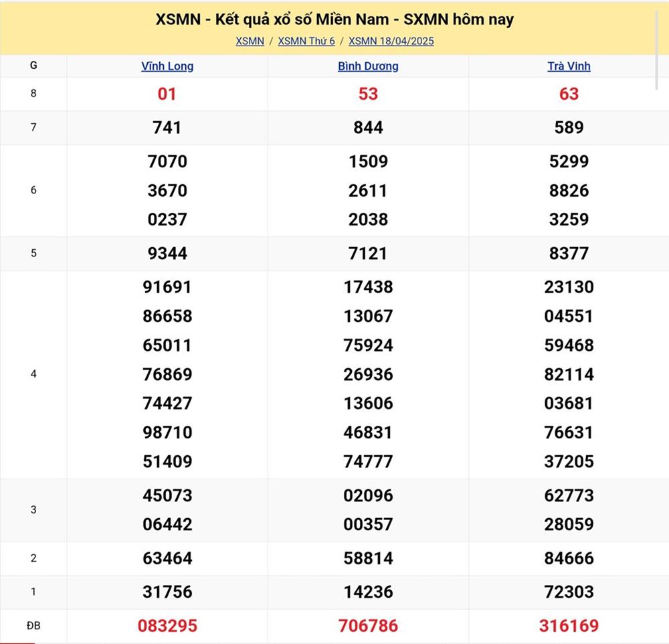This screenshot has width=669, height=644.
Task: Open the Trà Vinh province link
Action: (x=569, y=66)
